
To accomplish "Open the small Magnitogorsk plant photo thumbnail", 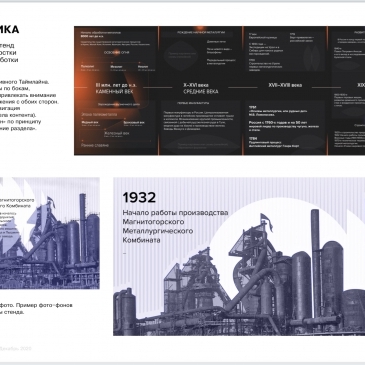I will [x=50, y=233].
